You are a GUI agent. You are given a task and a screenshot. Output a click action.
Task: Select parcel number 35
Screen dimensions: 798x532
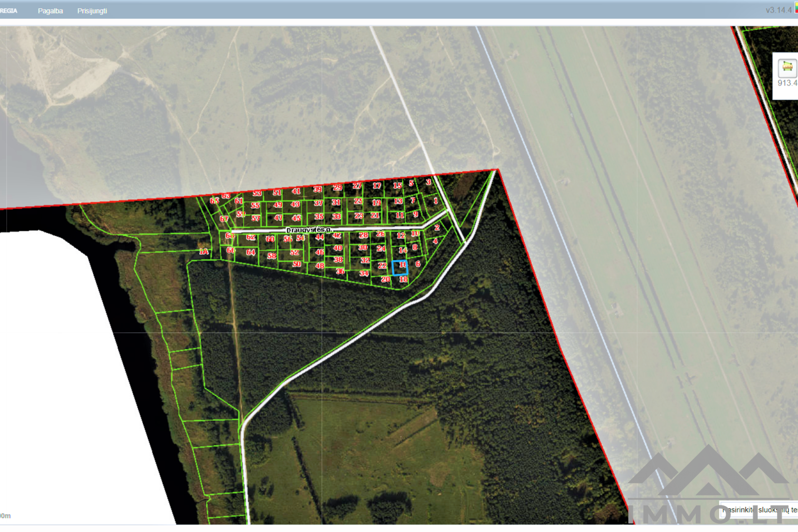[319, 217]
